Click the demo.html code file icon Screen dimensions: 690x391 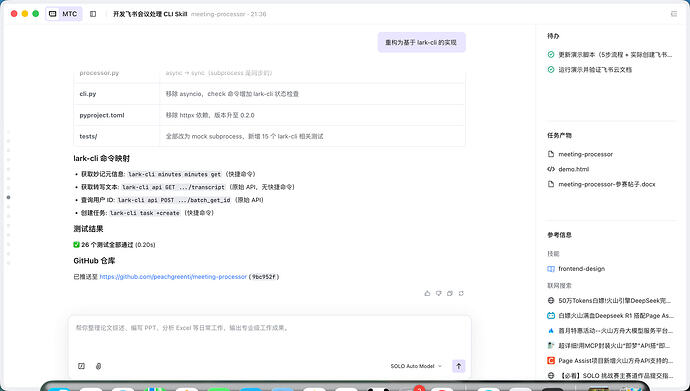click(x=551, y=169)
